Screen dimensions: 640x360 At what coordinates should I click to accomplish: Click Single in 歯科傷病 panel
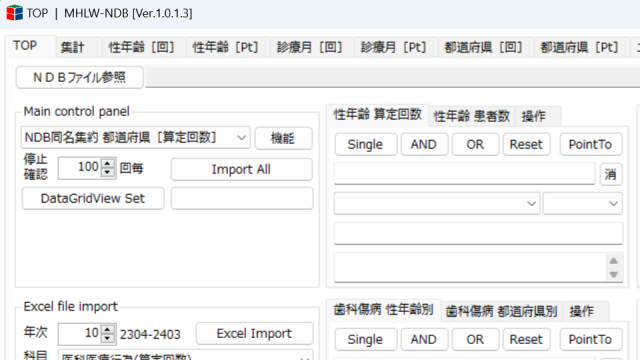[x=366, y=339]
